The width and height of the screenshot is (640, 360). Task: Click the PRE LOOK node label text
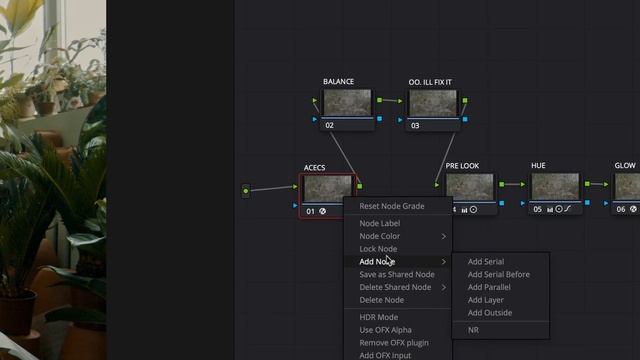coord(462,166)
